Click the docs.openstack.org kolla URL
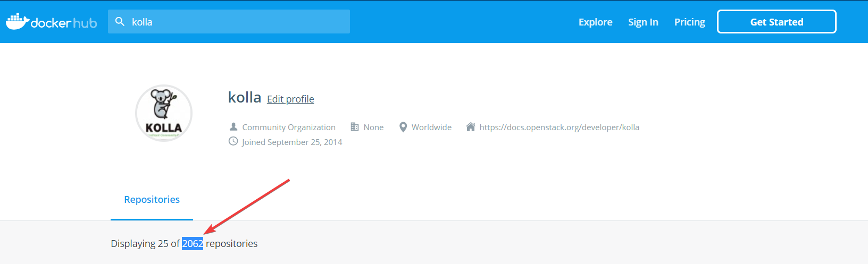 pyautogui.click(x=559, y=127)
